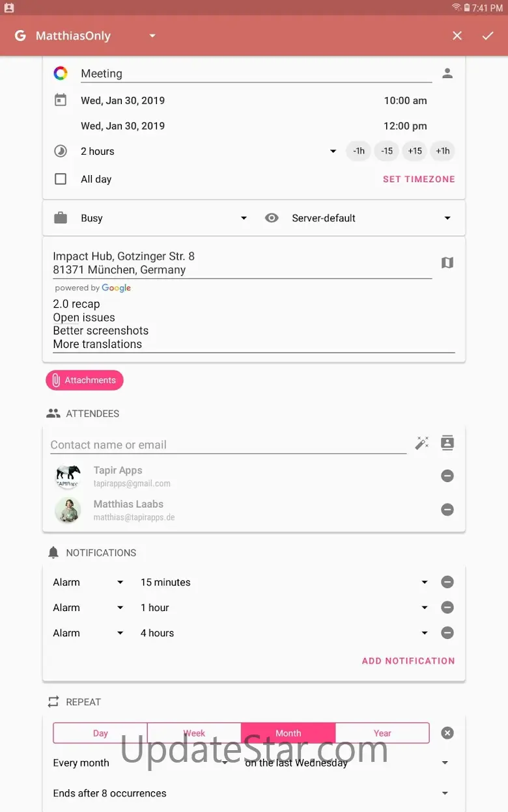Open the map icon beside the location
Image resolution: width=508 pixels, height=812 pixels.
(447, 263)
